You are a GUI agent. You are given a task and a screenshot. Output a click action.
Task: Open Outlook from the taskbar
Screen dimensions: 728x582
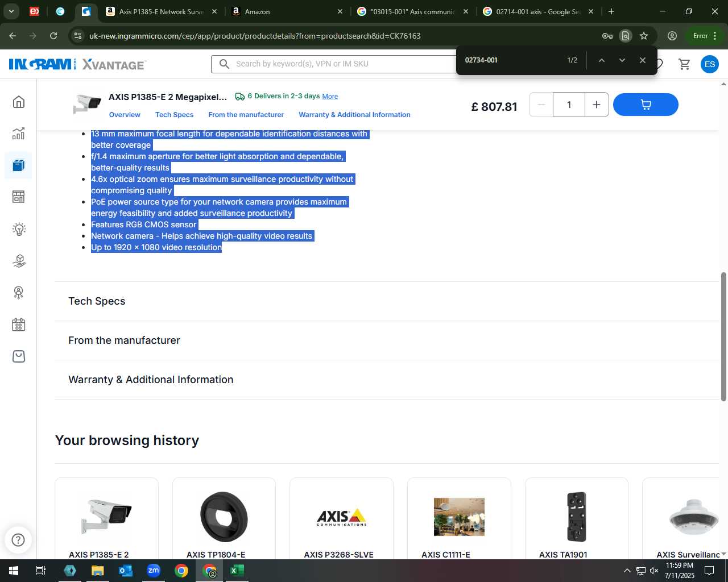tap(126, 571)
